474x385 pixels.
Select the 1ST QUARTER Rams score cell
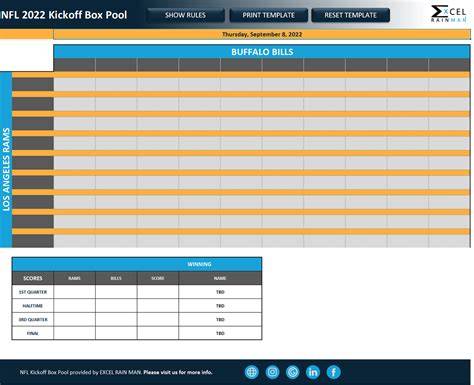[74, 292]
